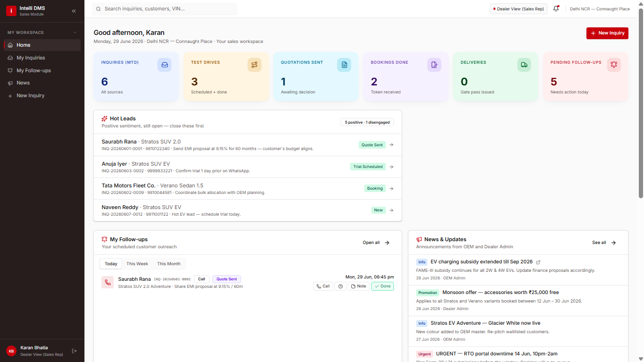Click the Inquiries (MTD) inbox icon
Viewport: 644px width, 362px height.
[165, 65]
